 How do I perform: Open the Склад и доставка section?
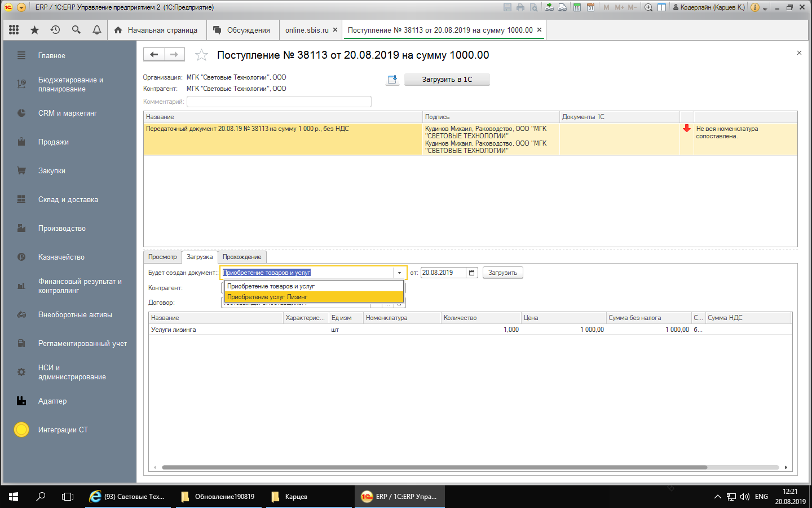click(69, 199)
